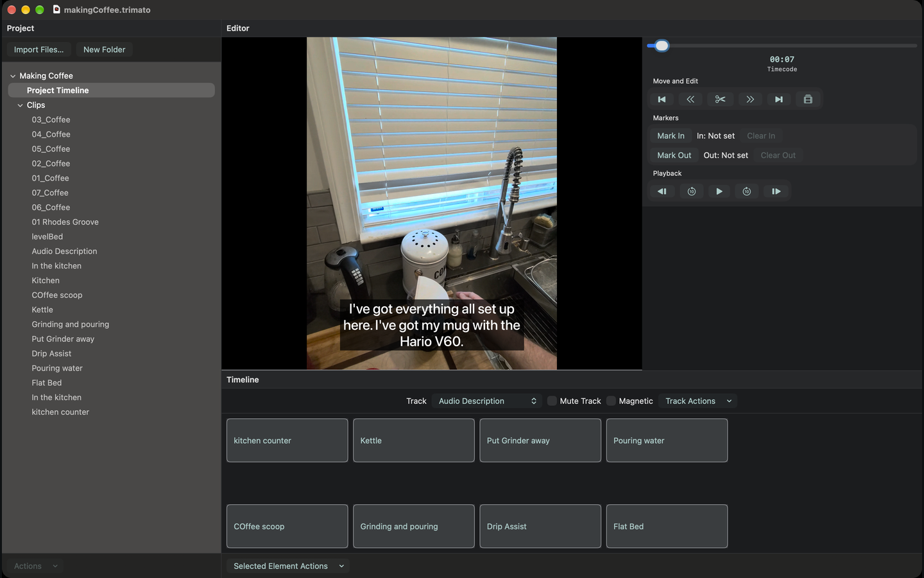
Task: Jump to the start with skip-back icon
Action: tap(662, 100)
